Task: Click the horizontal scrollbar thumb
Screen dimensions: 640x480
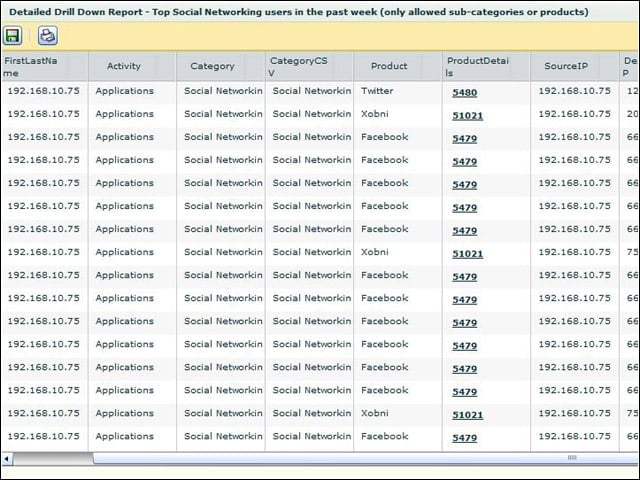Action: pos(53,459)
